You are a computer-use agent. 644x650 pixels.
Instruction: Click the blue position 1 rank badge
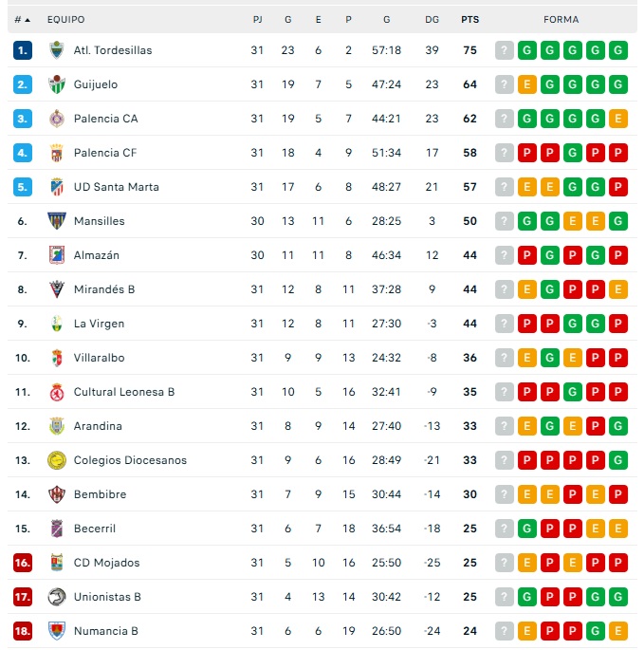[x=23, y=50]
